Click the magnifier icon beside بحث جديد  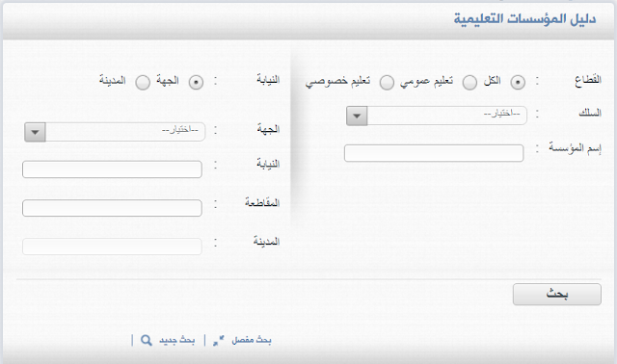[147, 341]
